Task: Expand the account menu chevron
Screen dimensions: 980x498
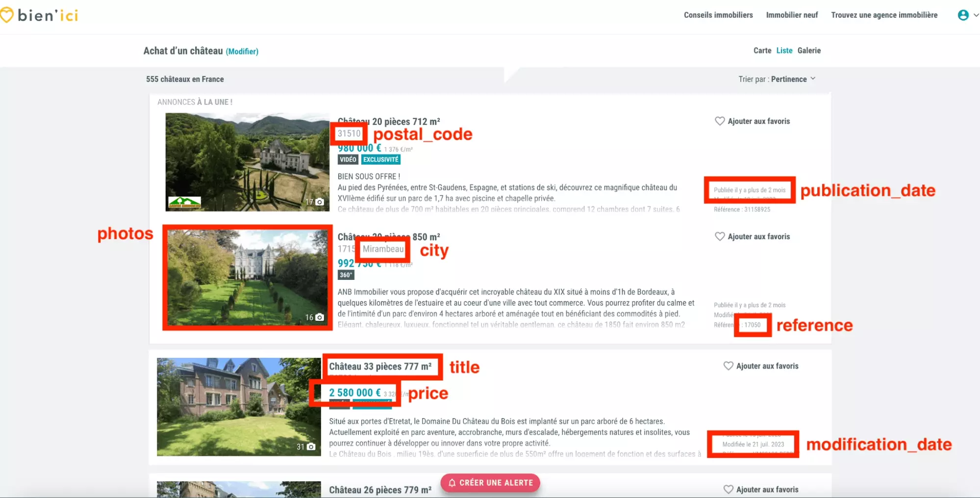Action: (x=976, y=15)
